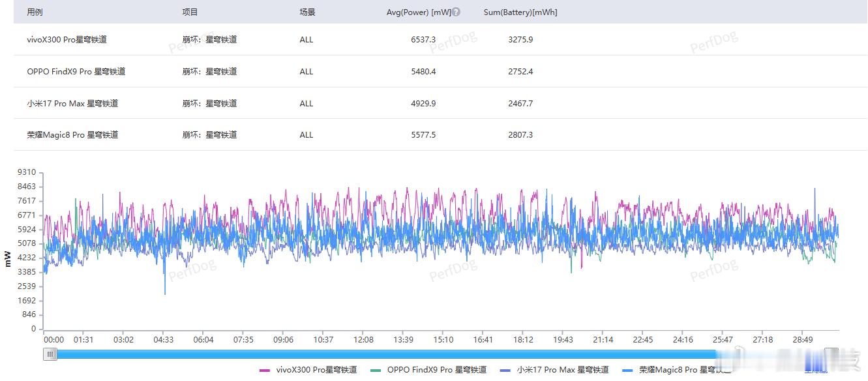Click the 03:02 time axis label
Image resolution: width=868 pixels, height=381 pixels.
tap(123, 340)
